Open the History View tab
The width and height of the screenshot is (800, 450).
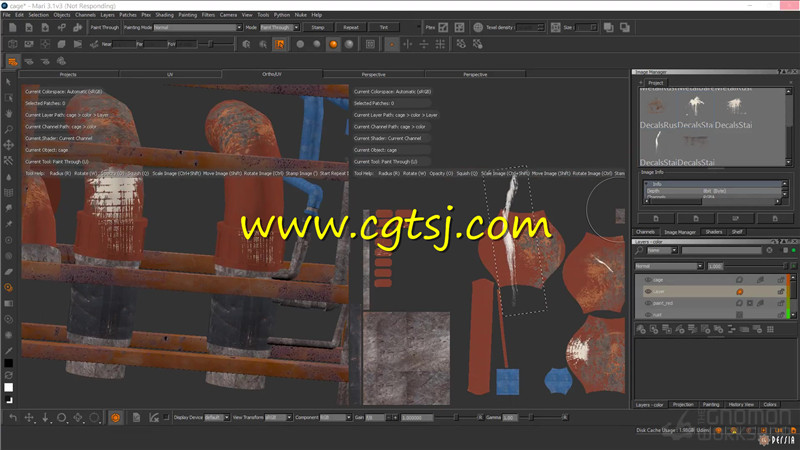point(741,405)
